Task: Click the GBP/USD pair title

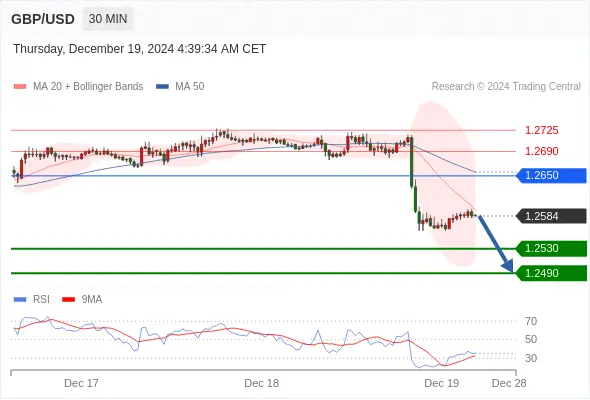Action: [x=43, y=19]
